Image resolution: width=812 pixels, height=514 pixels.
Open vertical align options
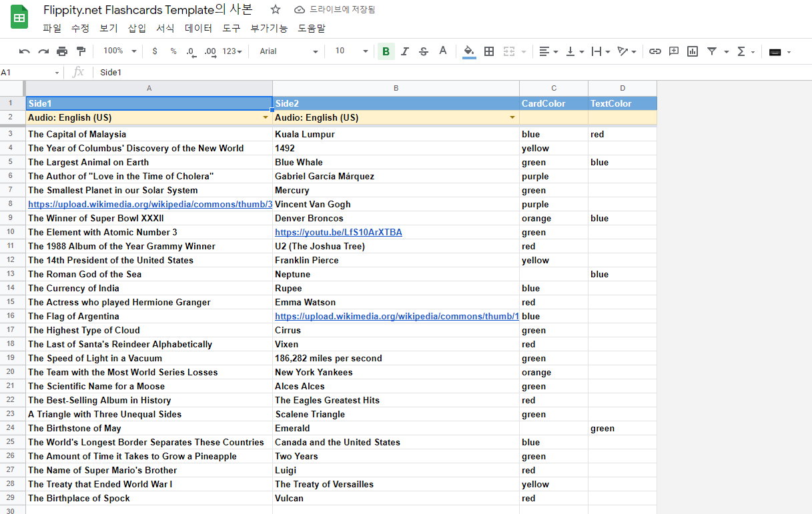[x=574, y=51]
